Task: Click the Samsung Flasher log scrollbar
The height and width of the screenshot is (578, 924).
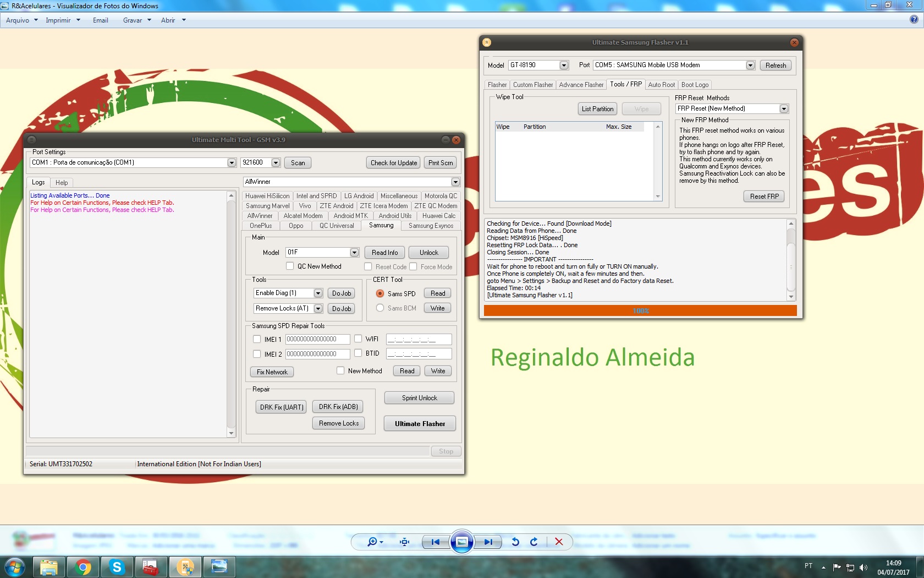Action: pyautogui.click(x=791, y=260)
